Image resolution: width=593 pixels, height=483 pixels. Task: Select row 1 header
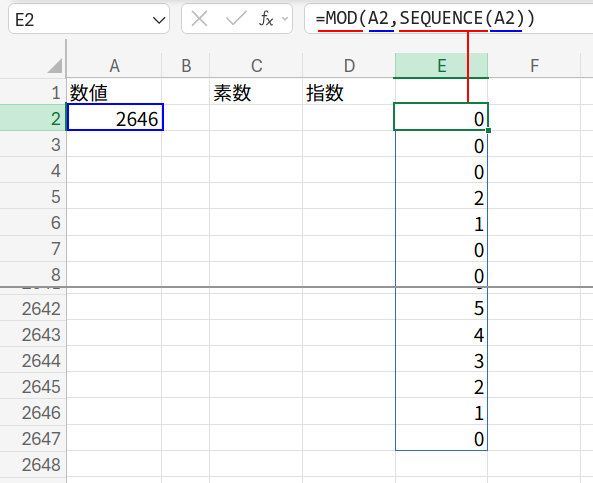pyautogui.click(x=33, y=92)
